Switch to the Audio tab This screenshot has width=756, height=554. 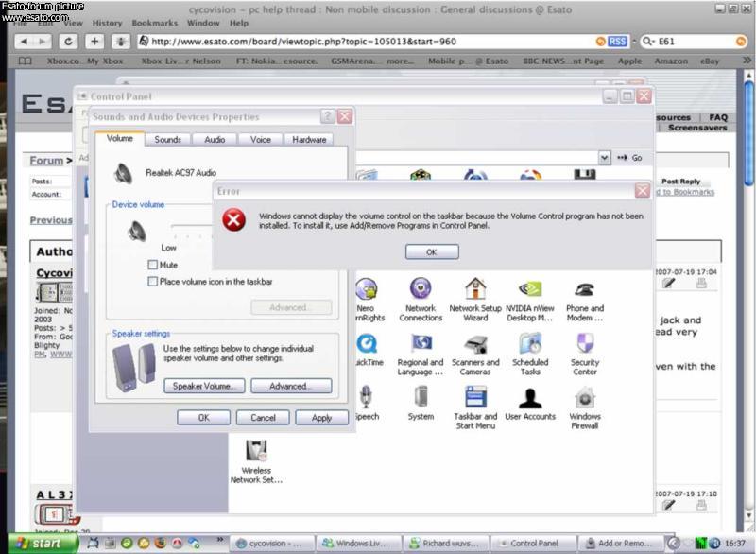[215, 139]
